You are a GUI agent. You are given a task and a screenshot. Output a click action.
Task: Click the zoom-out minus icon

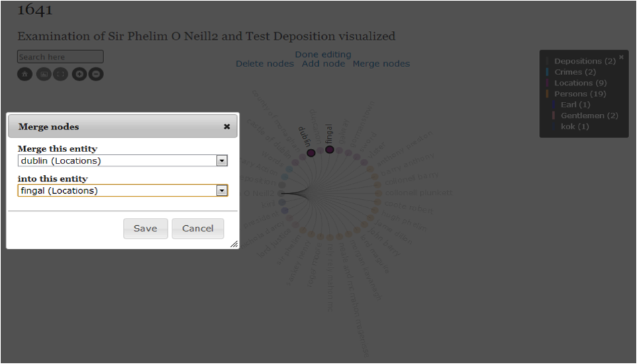[96, 74]
